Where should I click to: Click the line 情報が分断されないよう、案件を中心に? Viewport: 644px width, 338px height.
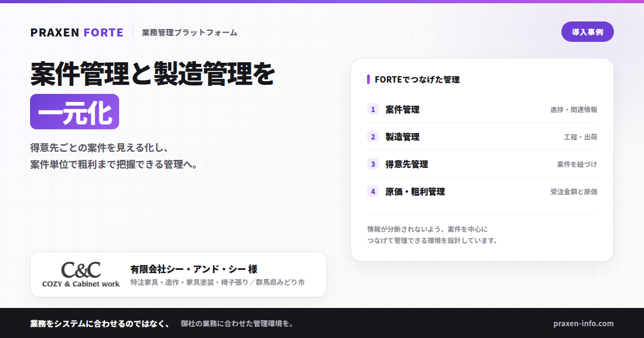[427, 229]
